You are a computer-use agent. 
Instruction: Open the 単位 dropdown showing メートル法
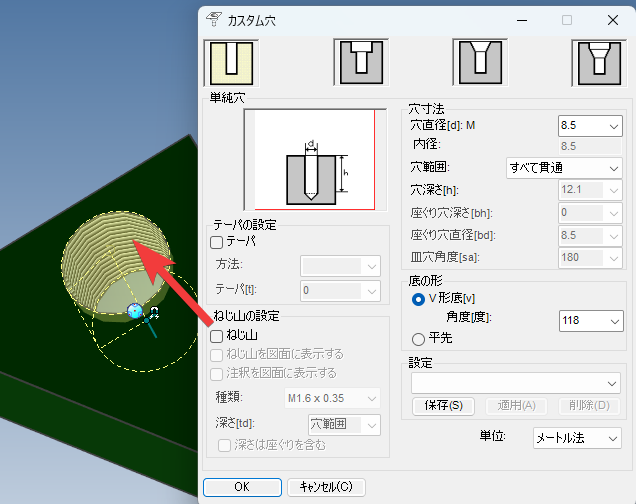pyautogui.click(x=577, y=438)
